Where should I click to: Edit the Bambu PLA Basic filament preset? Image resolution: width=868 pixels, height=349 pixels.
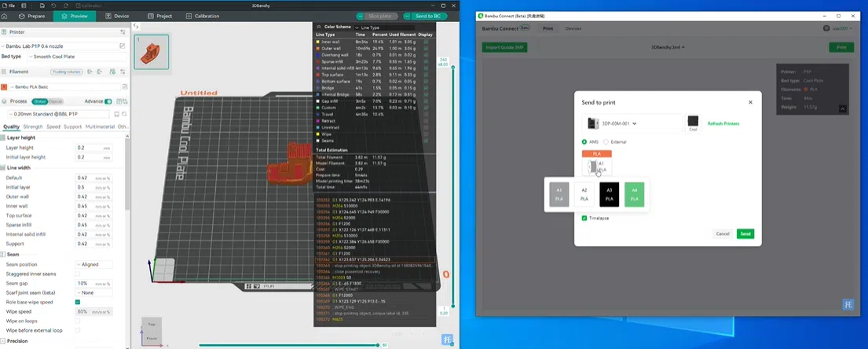125,87
